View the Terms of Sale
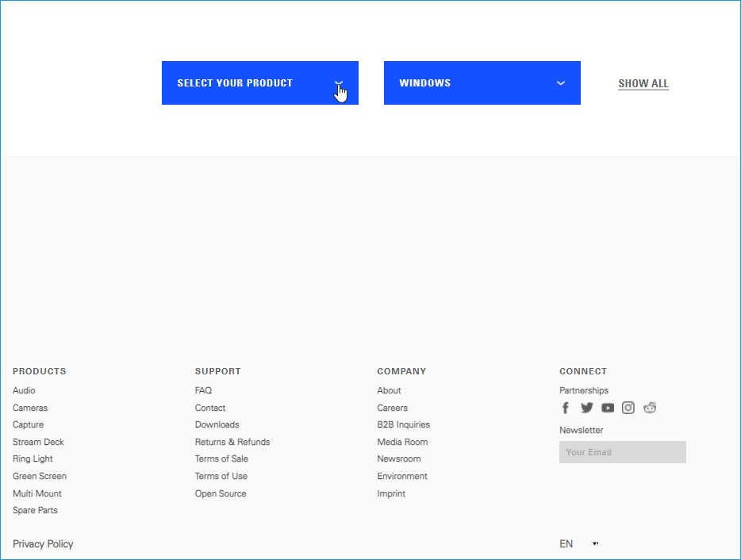Image resolution: width=741 pixels, height=560 pixels. tap(221, 459)
